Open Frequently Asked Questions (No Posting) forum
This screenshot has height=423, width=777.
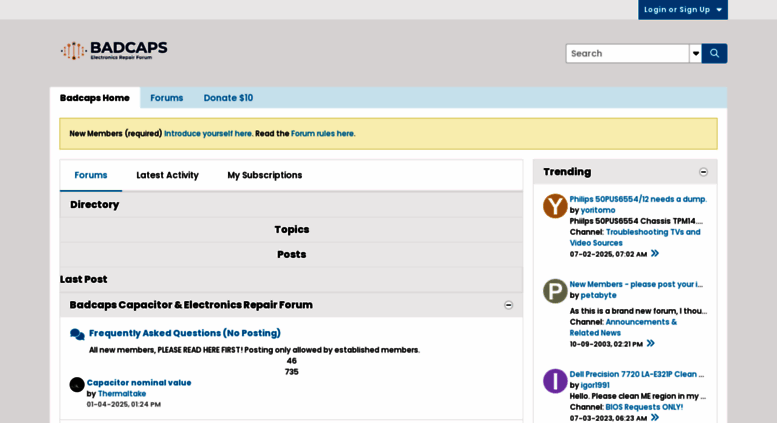[185, 333]
